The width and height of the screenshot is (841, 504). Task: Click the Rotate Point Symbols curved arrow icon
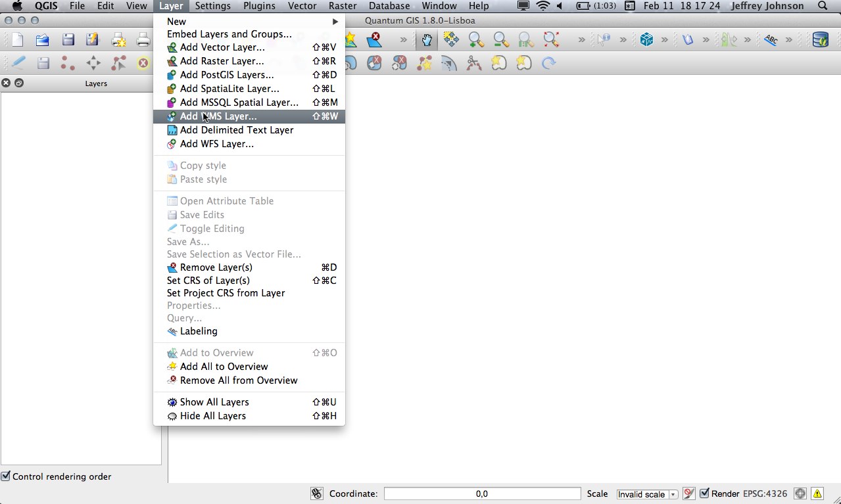tap(548, 63)
